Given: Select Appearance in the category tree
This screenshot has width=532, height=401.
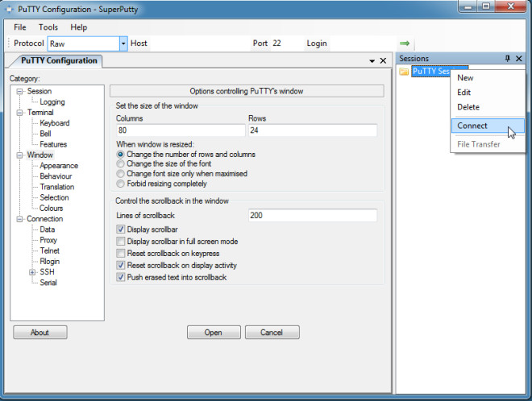Looking at the screenshot, I should coord(59,166).
